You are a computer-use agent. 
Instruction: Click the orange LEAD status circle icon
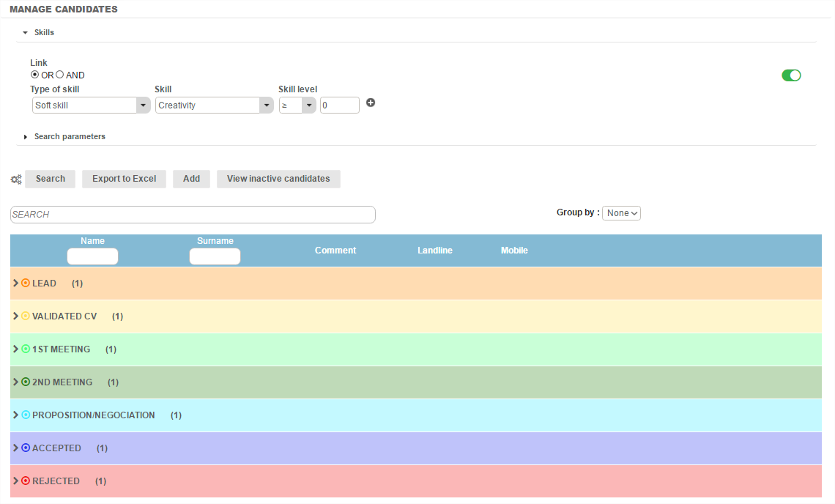[26, 283]
